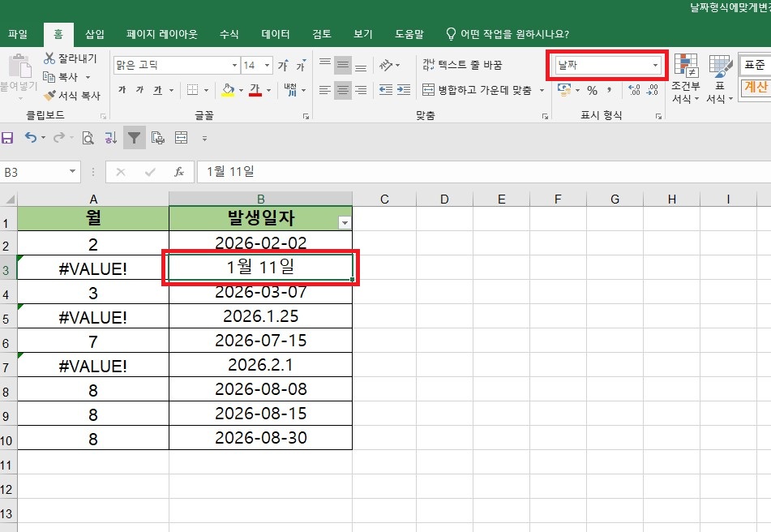The width and height of the screenshot is (771, 532).
Task: Click the Tell Me search box
Action: tap(508, 34)
